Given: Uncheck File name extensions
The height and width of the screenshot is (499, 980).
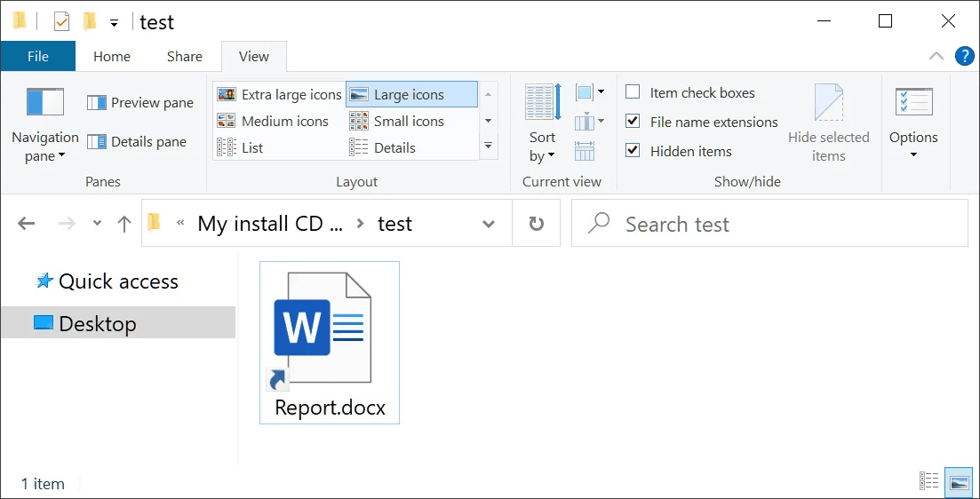Looking at the screenshot, I should click(x=633, y=122).
